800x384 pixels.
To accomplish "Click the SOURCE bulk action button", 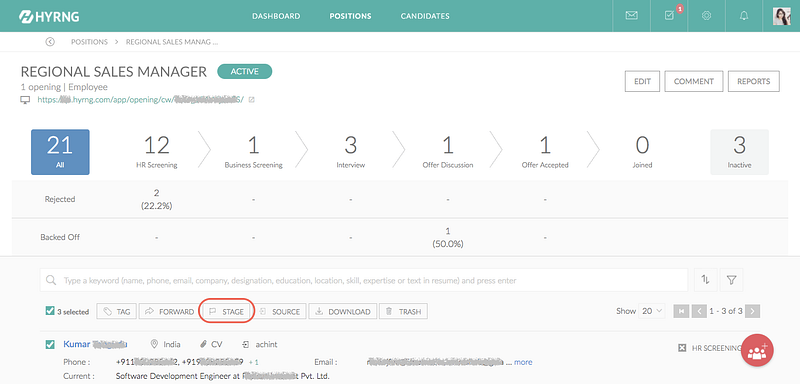I will (280, 312).
